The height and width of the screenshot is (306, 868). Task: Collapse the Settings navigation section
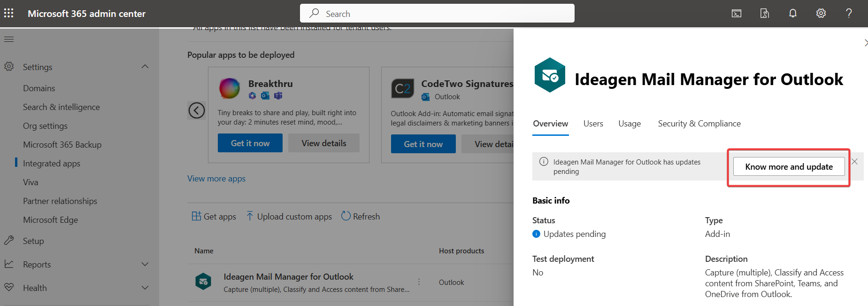[x=145, y=67]
